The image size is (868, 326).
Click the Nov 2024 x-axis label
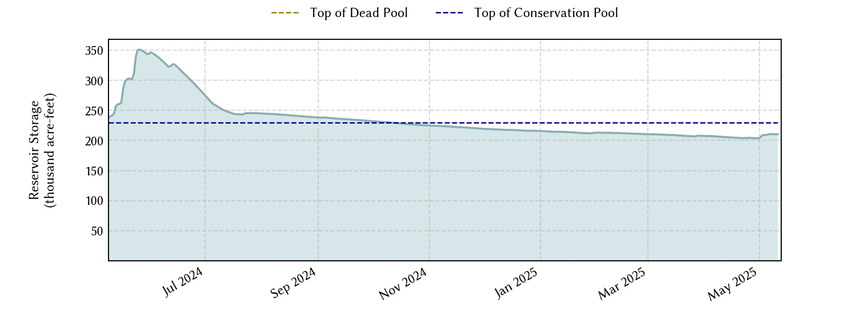(403, 284)
